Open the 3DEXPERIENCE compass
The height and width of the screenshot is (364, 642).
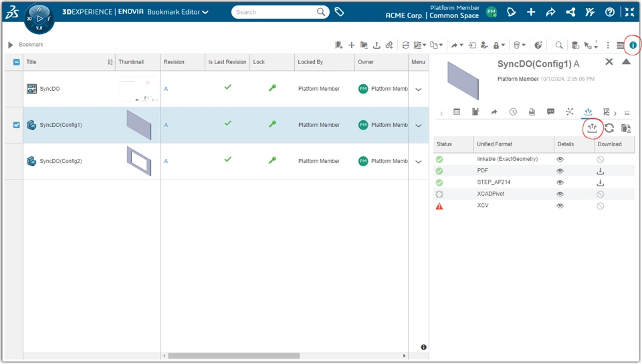(x=39, y=19)
